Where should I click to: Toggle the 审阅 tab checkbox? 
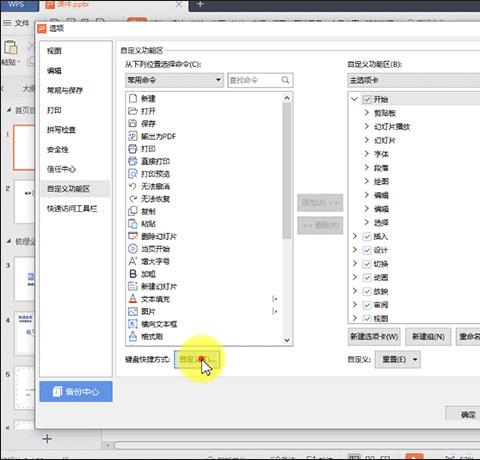click(367, 305)
